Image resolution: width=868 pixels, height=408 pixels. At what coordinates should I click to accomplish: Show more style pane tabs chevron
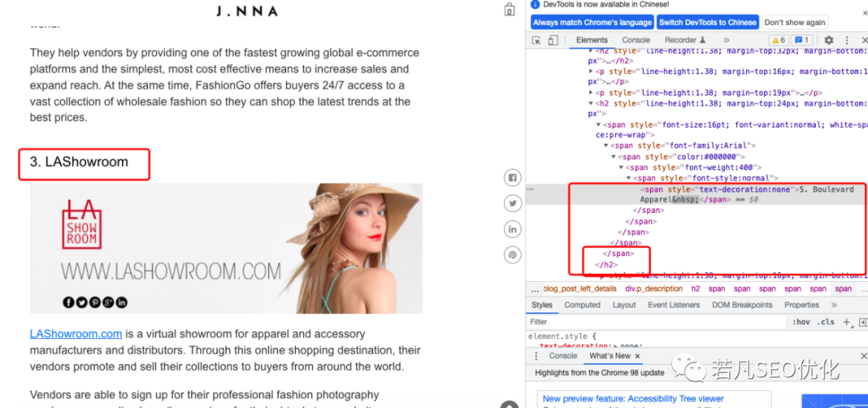(x=834, y=305)
